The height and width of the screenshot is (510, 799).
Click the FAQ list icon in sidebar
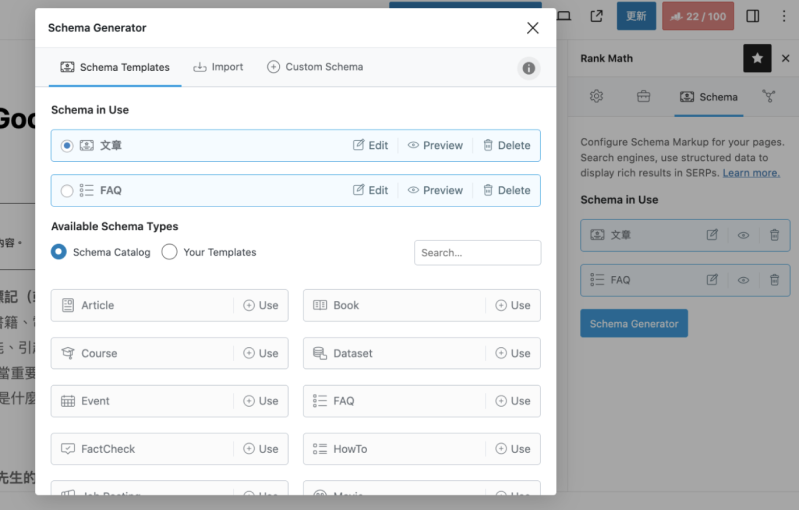(597, 280)
